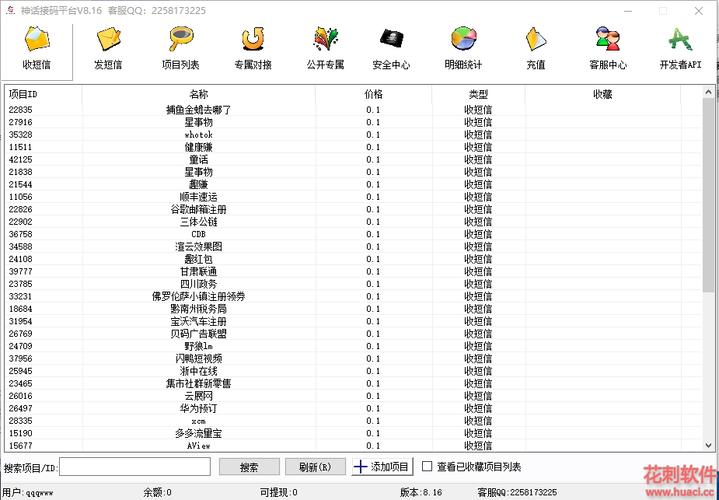Select row 三体公链
719x500 pixels.
click(353, 222)
